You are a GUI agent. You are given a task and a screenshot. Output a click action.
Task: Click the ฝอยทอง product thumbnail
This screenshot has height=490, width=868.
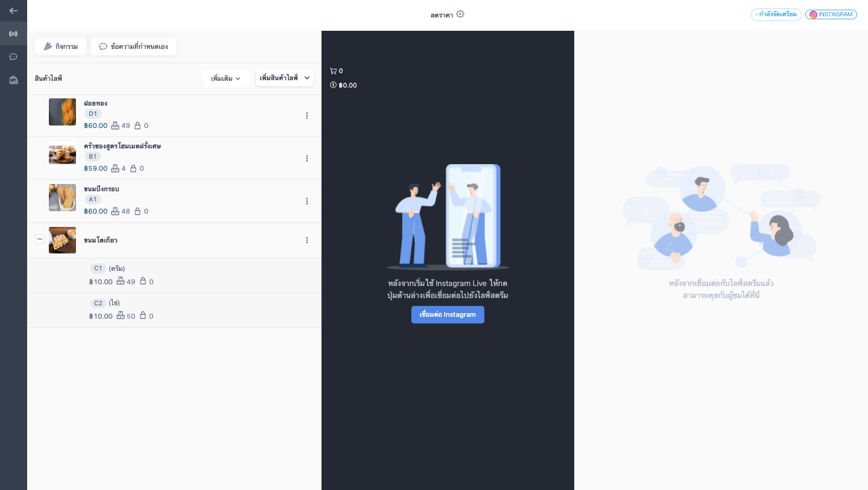(62, 112)
